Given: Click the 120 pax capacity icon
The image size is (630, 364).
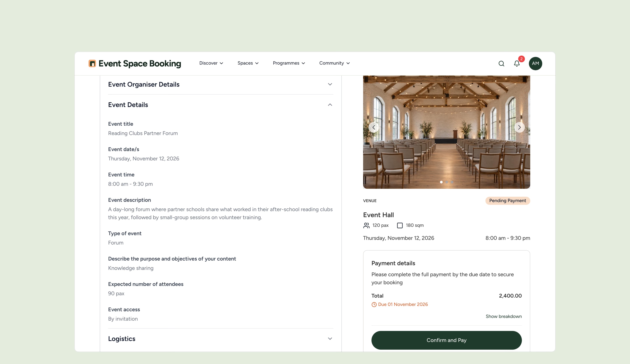Looking at the screenshot, I should pyautogui.click(x=366, y=225).
